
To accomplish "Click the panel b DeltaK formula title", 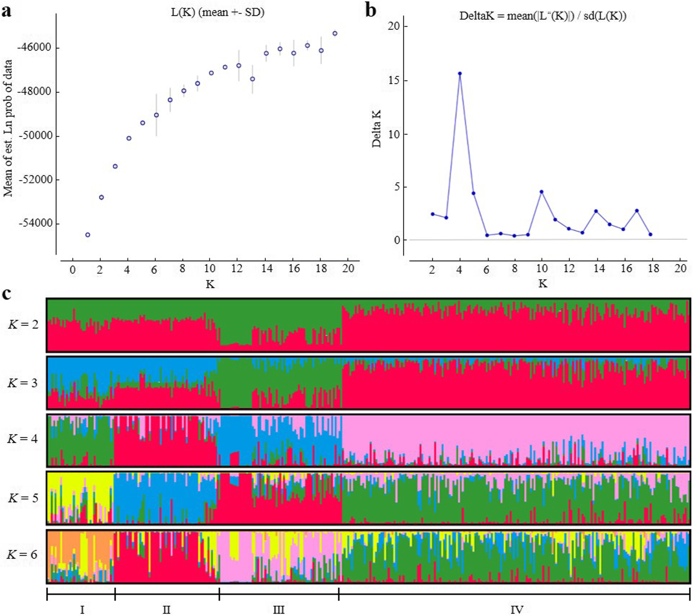I will click(543, 16).
